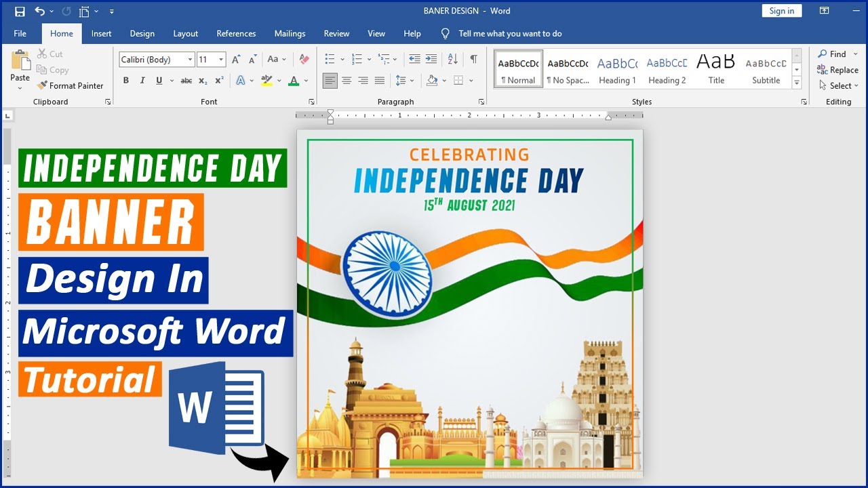Switch to the Design tab
The height and width of the screenshot is (488, 868).
pos(142,33)
